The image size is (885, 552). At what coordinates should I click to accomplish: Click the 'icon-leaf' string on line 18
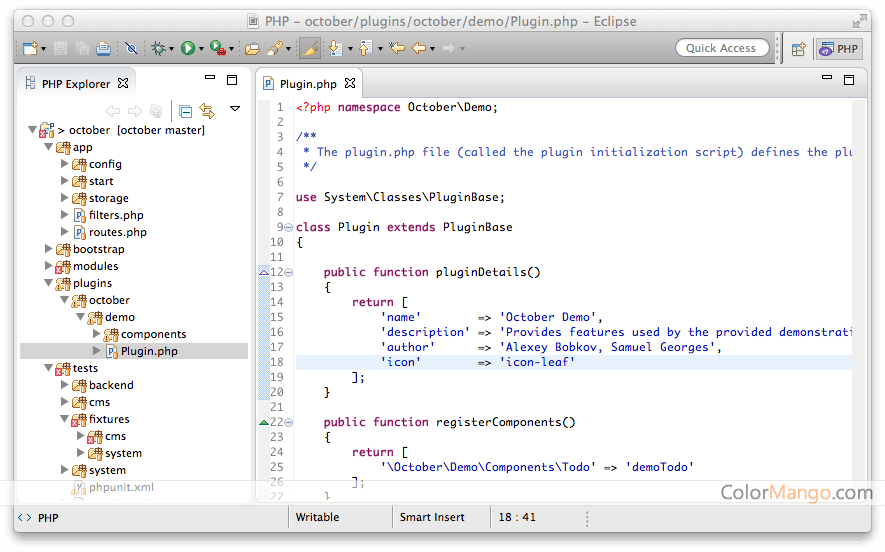click(537, 362)
